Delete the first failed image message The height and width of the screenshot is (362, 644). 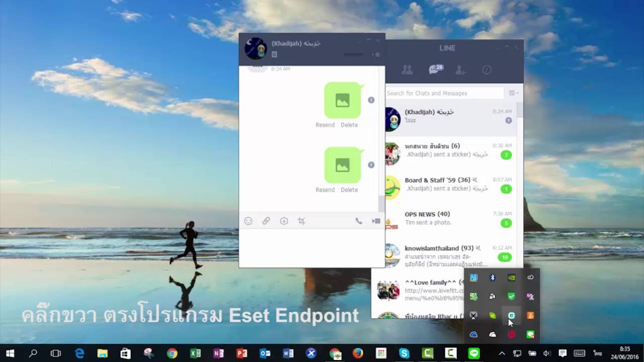[349, 125]
